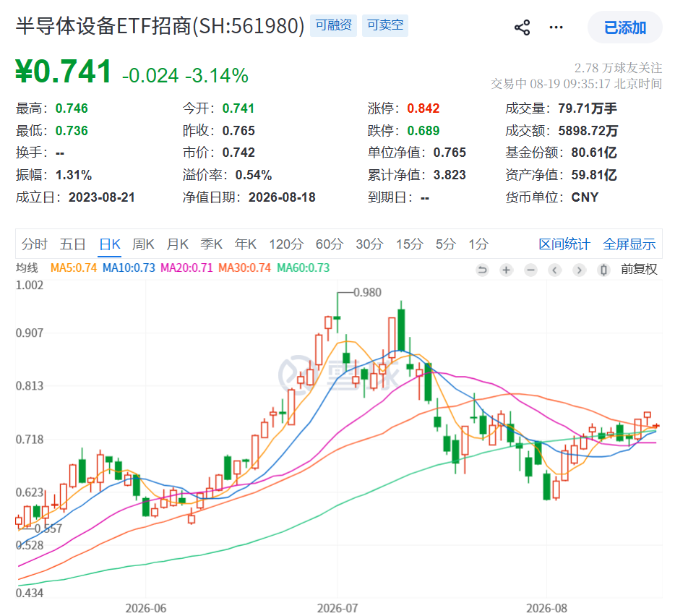Select the 年K chart tab

(x=246, y=244)
